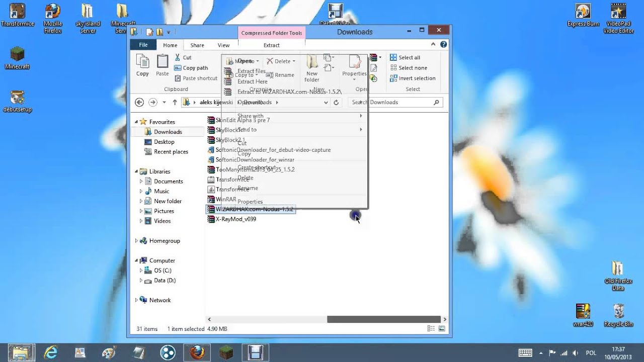Switch to the Share ribbon tab
The width and height of the screenshot is (644, 362).
click(197, 45)
